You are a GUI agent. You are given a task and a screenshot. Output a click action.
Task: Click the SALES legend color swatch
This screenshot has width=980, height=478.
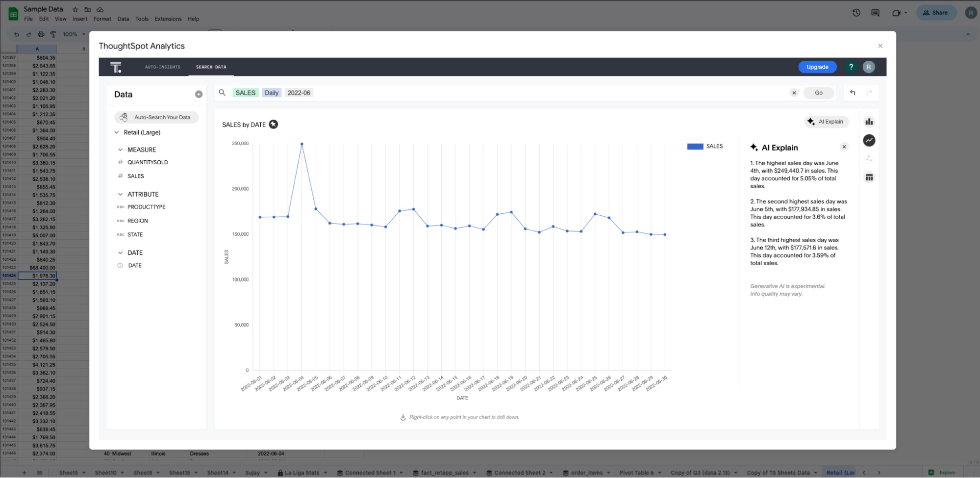click(x=695, y=147)
